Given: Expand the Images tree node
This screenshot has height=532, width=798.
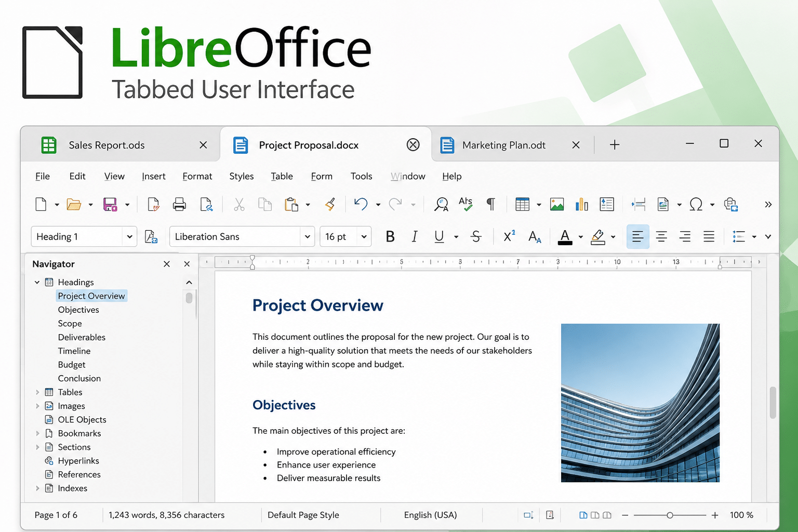Looking at the screenshot, I should click(x=37, y=406).
